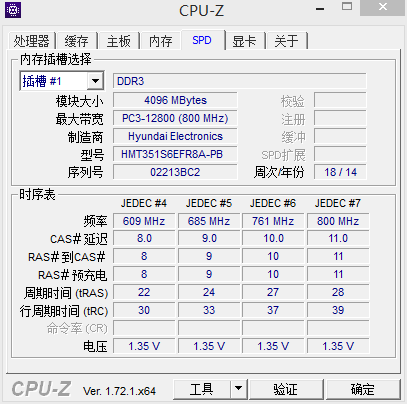Select the 685 MHz frequency cell
The width and height of the screenshot is (407, 404).
click(209, 221)
